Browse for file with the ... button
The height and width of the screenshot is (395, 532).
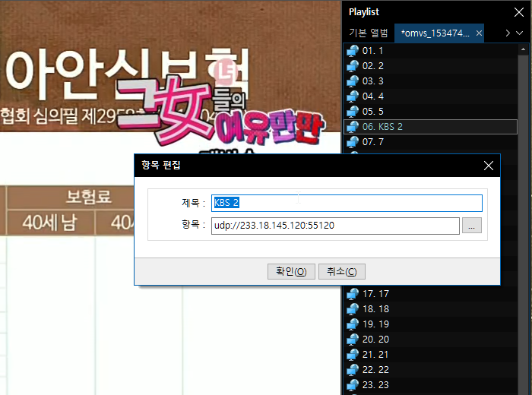click(472, 226)
